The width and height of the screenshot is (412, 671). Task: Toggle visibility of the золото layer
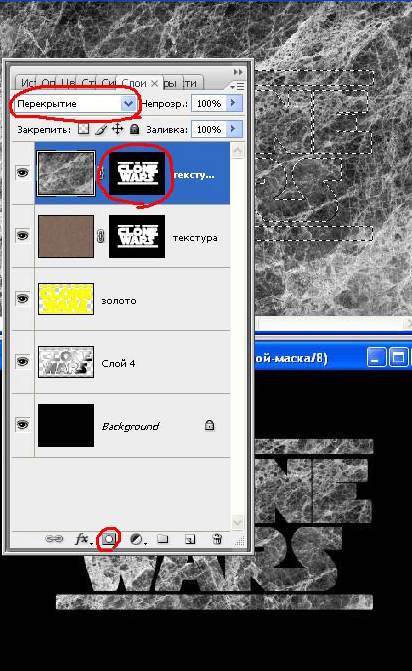tap(22, 298)
